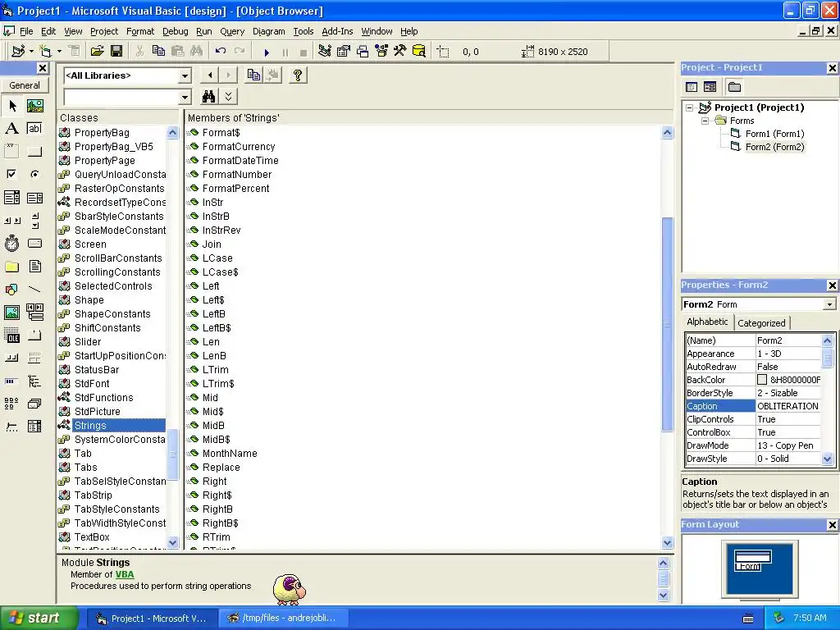Select Form1 (Form1) in the project tree
The height and width of the screenshot is (630, 840).
[x=774, y=134]
